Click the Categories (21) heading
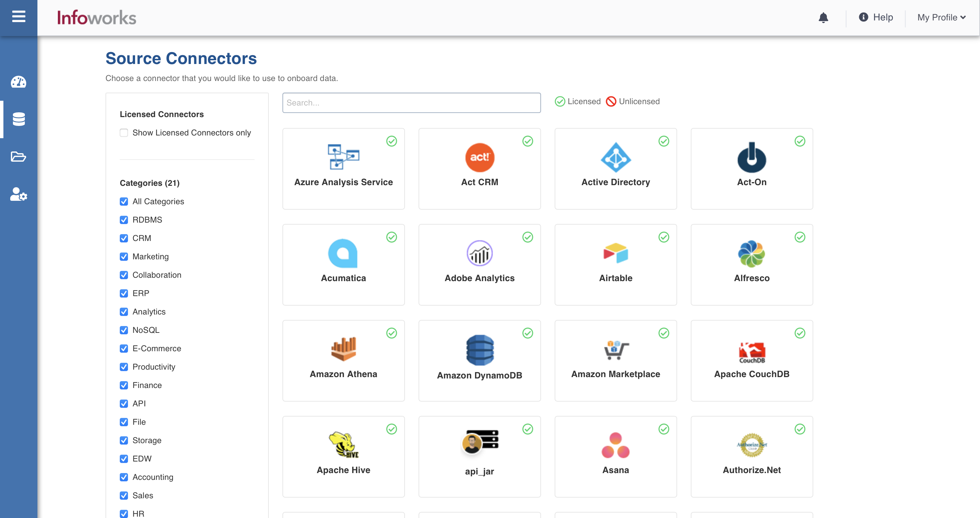This screenshot has width=980, height=518. click(149, 183)
